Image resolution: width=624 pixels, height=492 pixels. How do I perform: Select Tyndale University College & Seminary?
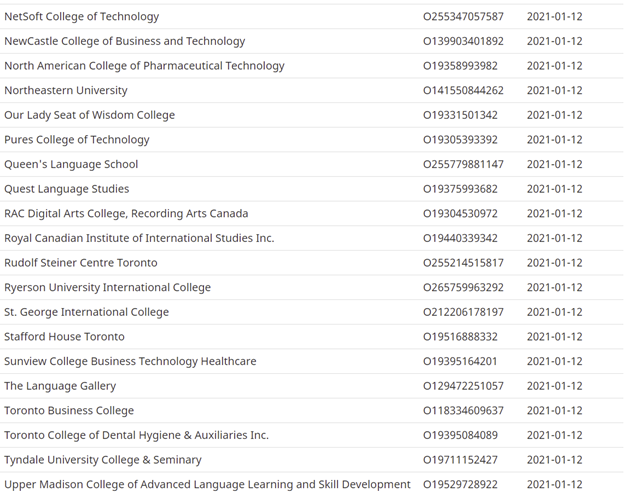[x=103, y=460]
